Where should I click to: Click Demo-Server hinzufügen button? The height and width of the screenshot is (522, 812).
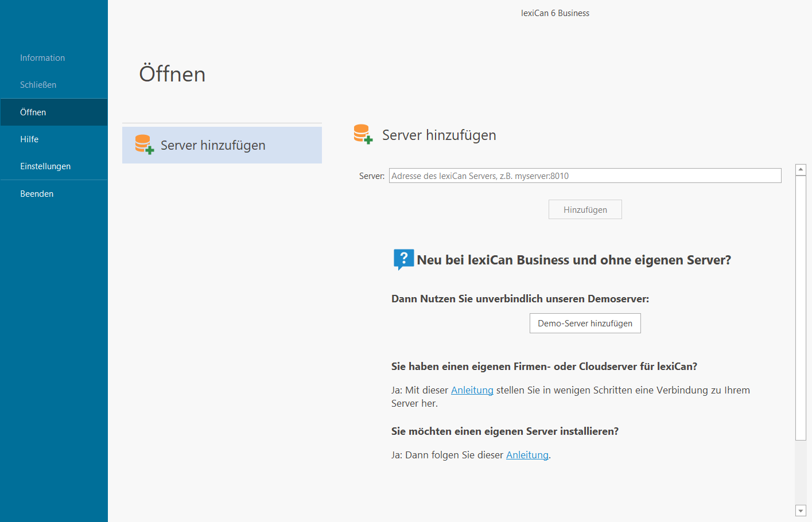click(585, 323)
